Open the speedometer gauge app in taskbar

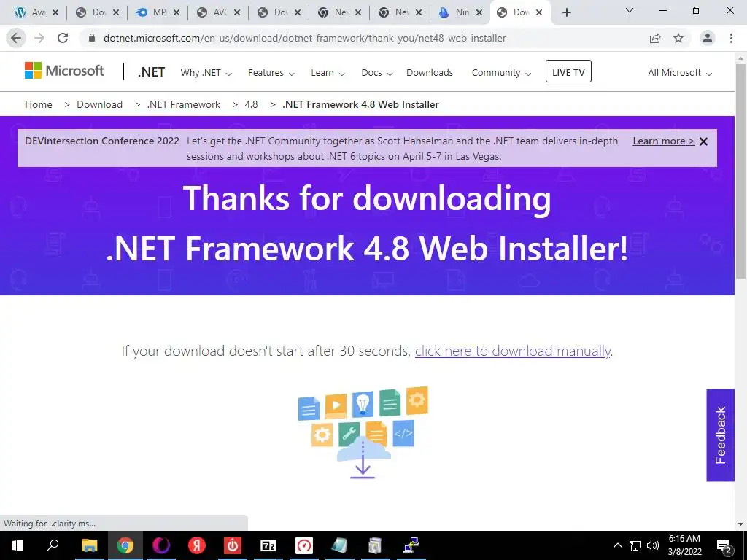tap(304, 545)
